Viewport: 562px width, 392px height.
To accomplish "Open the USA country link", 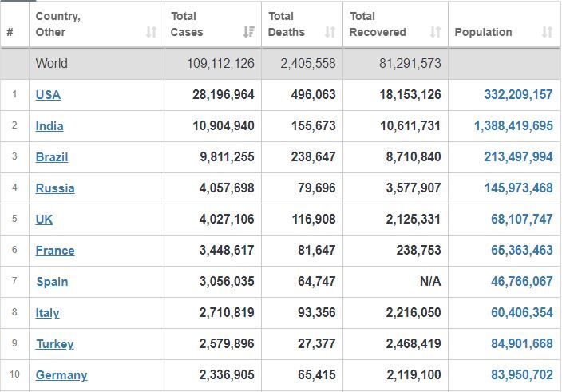I will (x=48, y=95).
